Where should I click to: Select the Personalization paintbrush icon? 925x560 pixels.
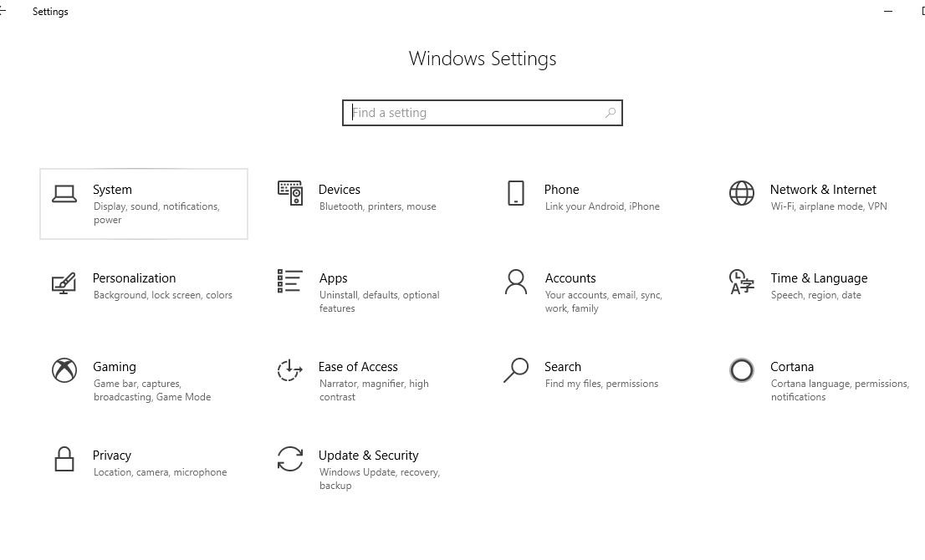pyautogui.click(x=64, y=281)
